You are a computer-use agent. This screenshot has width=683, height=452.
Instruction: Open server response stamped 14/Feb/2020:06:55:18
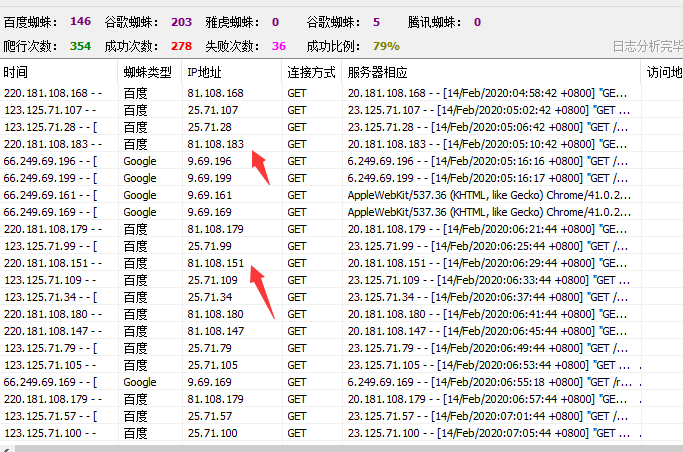click(490, 382)
